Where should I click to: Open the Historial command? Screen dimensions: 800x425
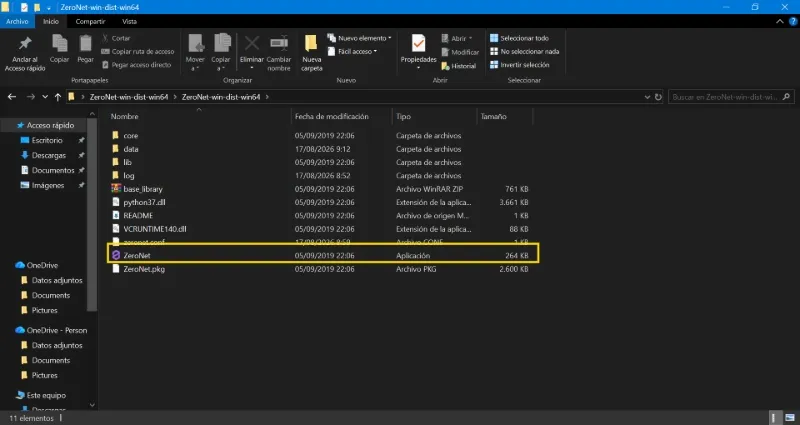(458, 66)
